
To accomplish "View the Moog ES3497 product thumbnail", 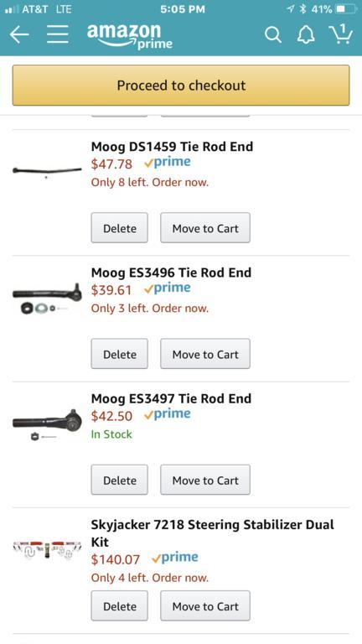I will pyautogui.click(x=47, y=424).
